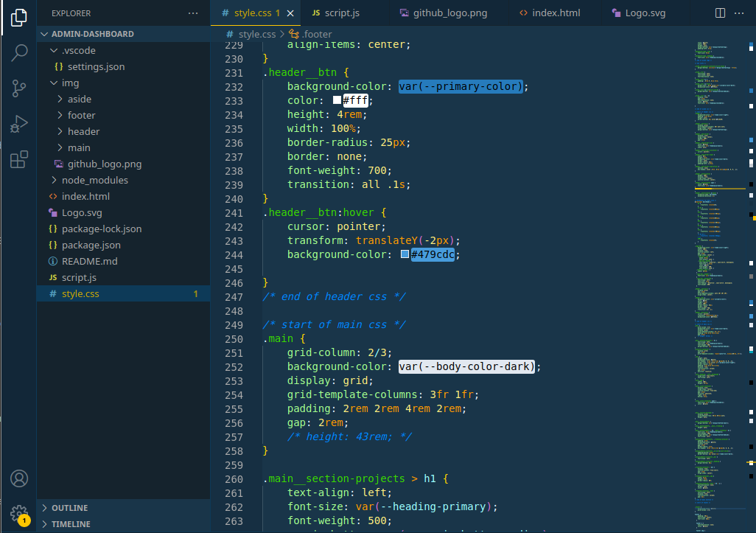Image resolution: width=756 pixels, height=533 pixels.
Task: Collapse the img folder
Action: coord(54,83)
